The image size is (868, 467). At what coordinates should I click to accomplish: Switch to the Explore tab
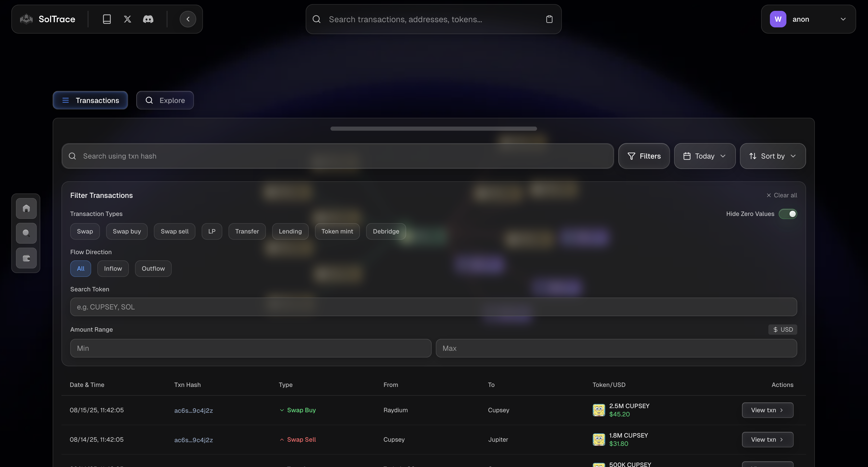pyautogui.click(x=165, y=100)
